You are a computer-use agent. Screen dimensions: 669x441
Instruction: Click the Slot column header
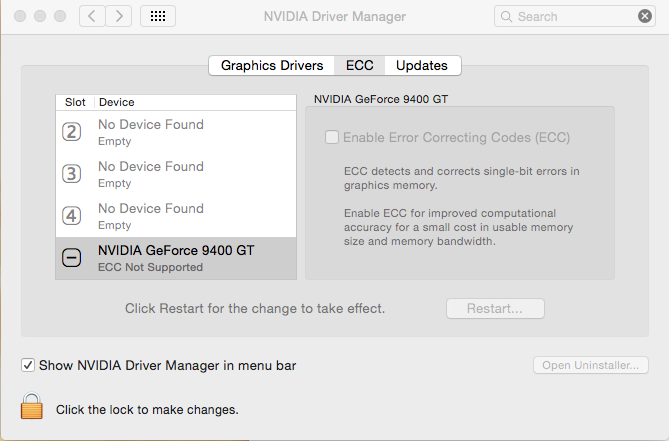click(75, 102)
